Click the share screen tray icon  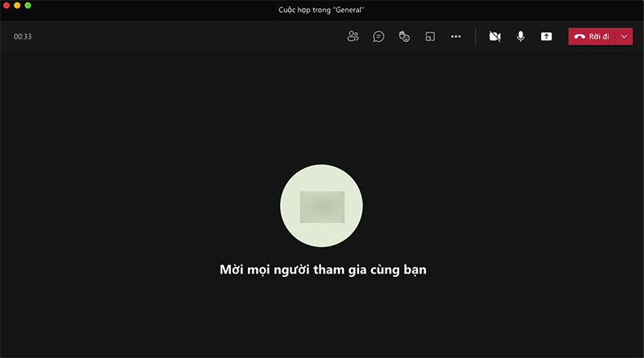[547, 36]
